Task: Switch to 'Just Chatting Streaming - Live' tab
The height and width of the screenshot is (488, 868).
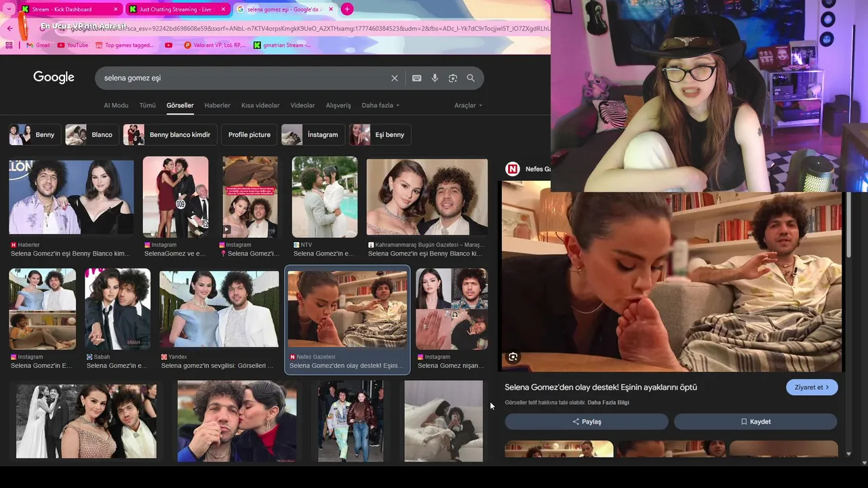Action: (175, 9)
